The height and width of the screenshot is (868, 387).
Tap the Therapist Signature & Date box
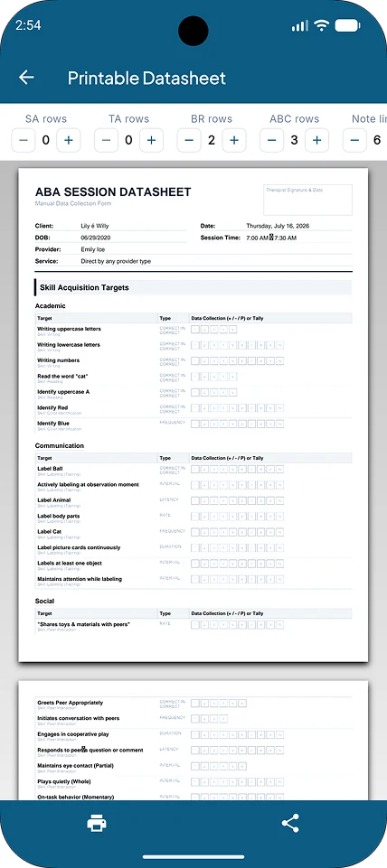(x=307, y=200)
